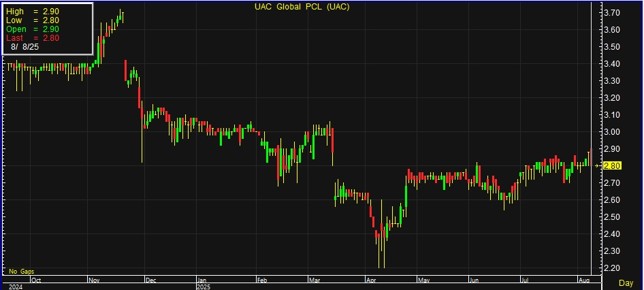Click the Jun label on time axis
The width and height of the screenshot is (644, 290).
[x=474, y=280]
